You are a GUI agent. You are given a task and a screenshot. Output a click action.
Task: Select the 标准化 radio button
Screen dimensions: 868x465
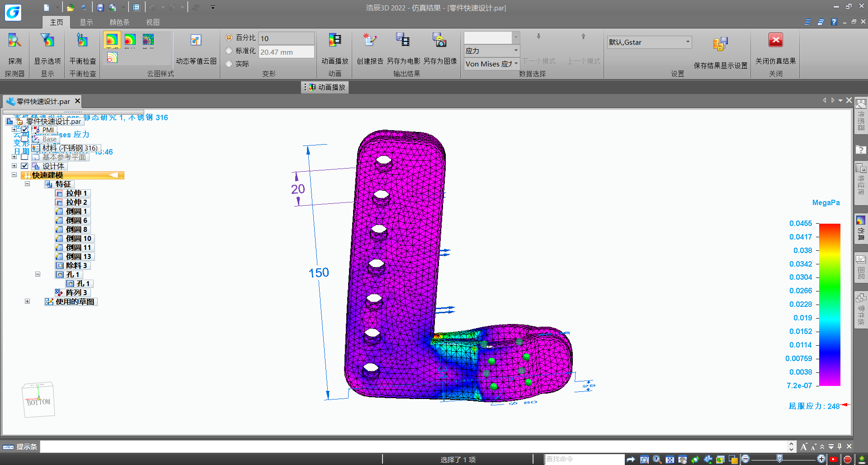coord(229,51)
